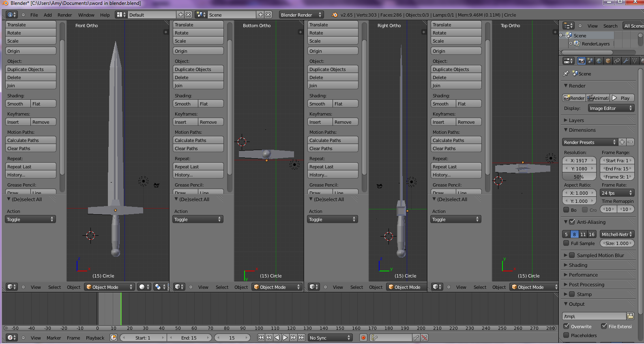
Task: Add a new screen layout with plus icon
Action: click(x=181, y=15)
